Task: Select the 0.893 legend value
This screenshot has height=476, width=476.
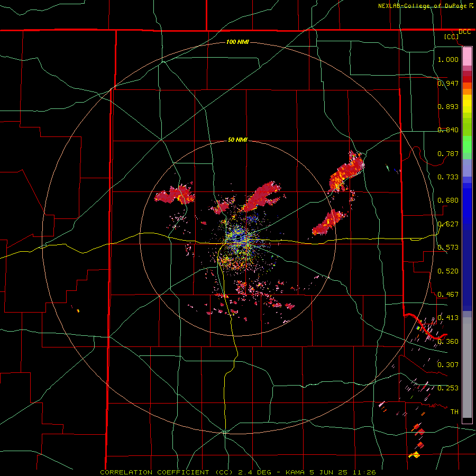Action: (448, 106)
